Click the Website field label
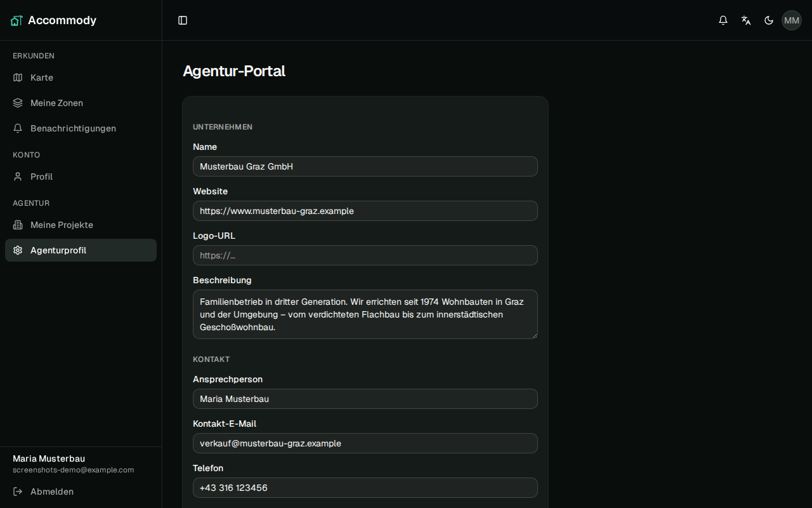The image size is (812, 508). tap(210, 191)
